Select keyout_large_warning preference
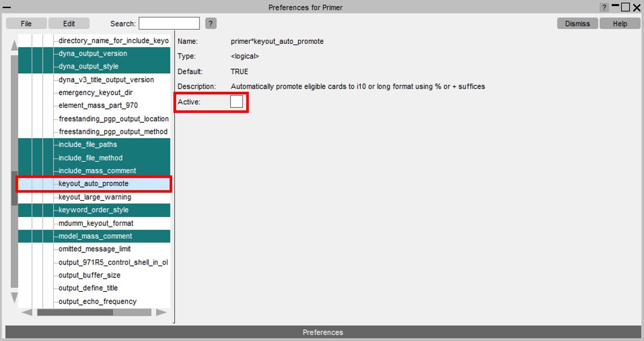The image size is (644, 341). point(94,197)
